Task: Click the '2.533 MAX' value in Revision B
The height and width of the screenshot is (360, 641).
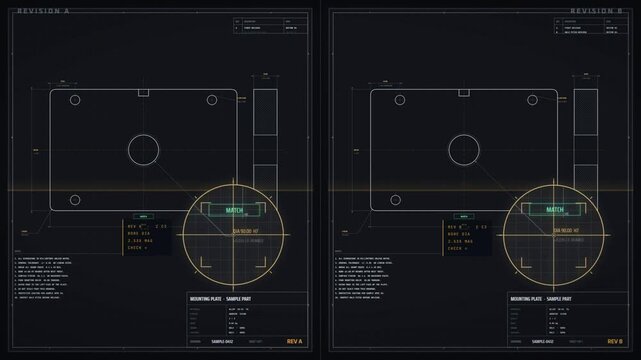Action: [x=460, y=241]
